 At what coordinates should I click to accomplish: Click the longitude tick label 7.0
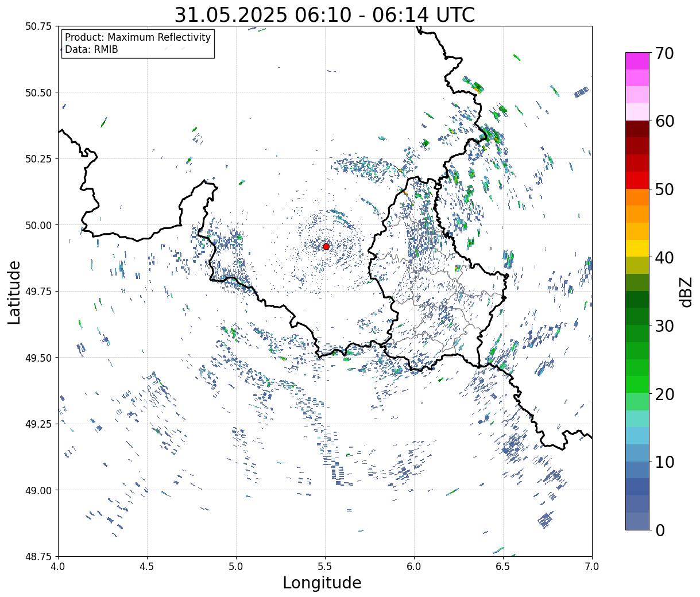[x=592, y=567]
